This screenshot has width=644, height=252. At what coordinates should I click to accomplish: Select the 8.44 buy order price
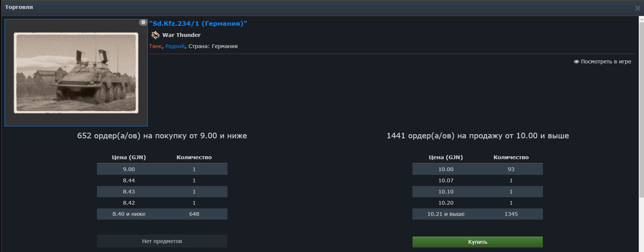(129, 180)
